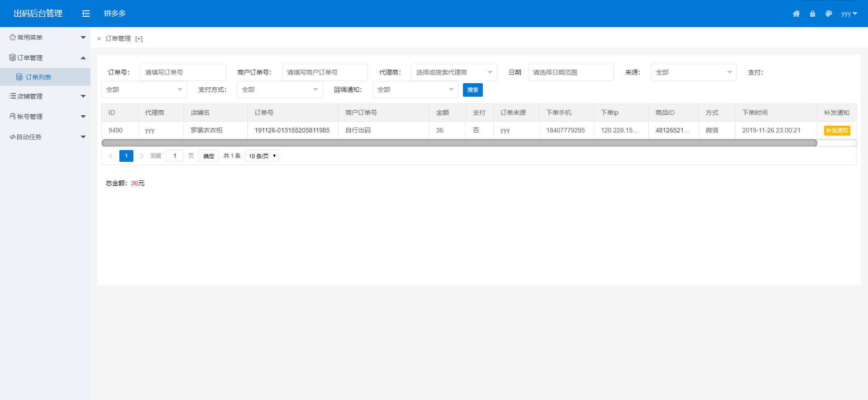This screenshot has width=868, height=400.
Task: Select 订单列表 in the sidebar
Action: (x=38, y=77)
